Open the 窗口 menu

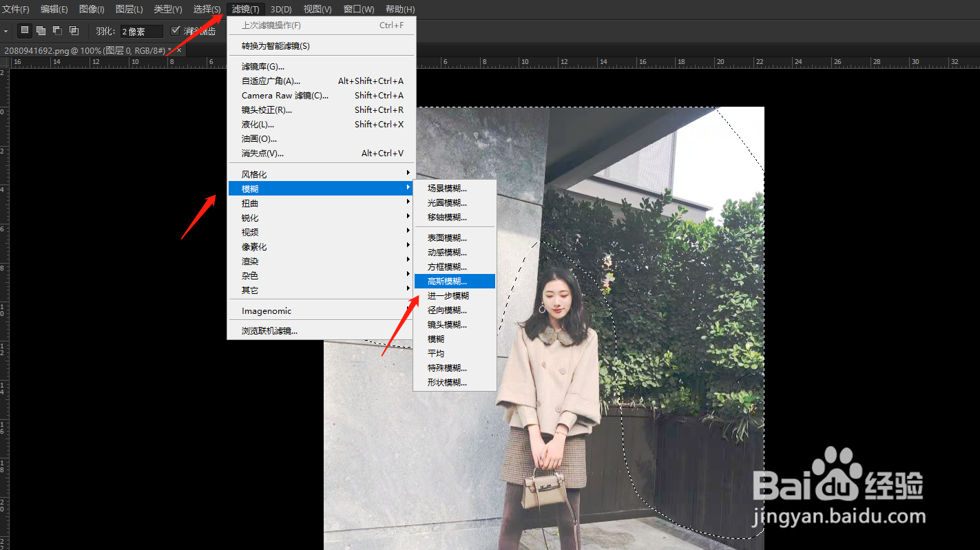(359, 9)
